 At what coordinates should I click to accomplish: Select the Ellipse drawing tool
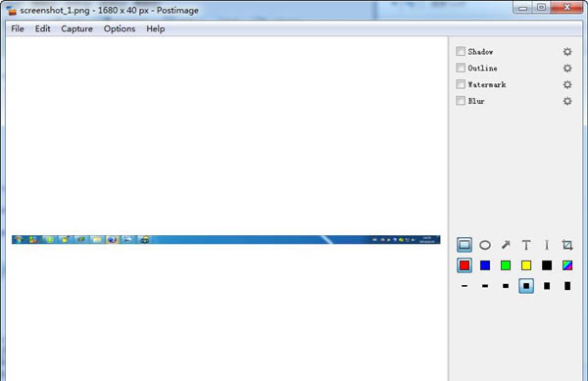point(485,245)
